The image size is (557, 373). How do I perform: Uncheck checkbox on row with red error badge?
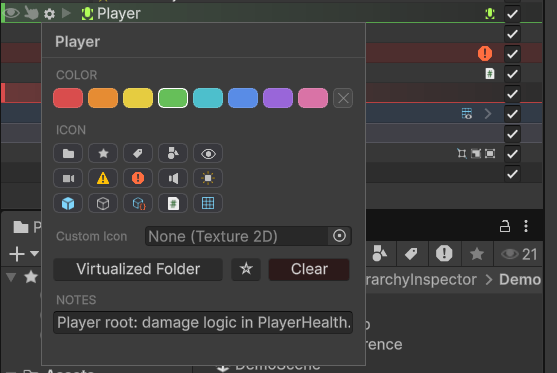point(512,54)
